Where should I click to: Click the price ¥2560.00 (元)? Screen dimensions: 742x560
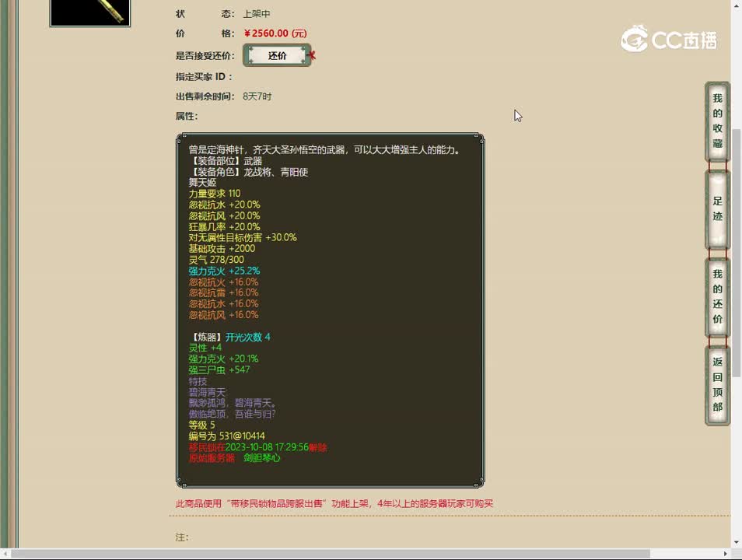coord(275,33)
